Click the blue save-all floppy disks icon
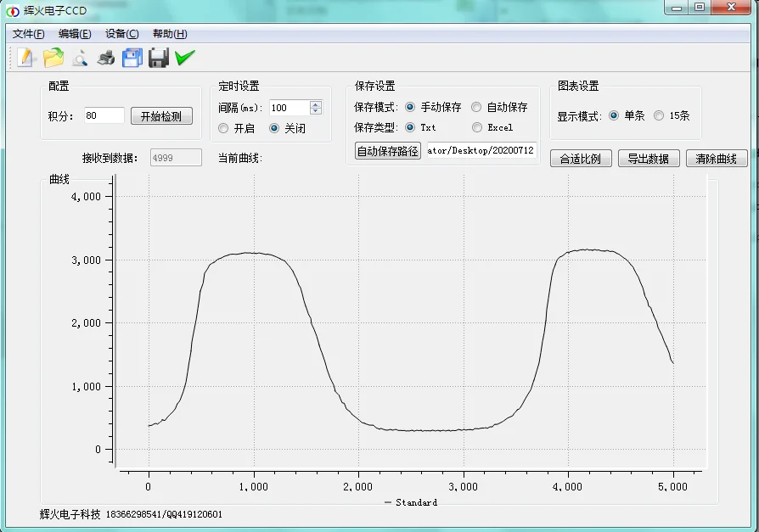 point(132,58)
